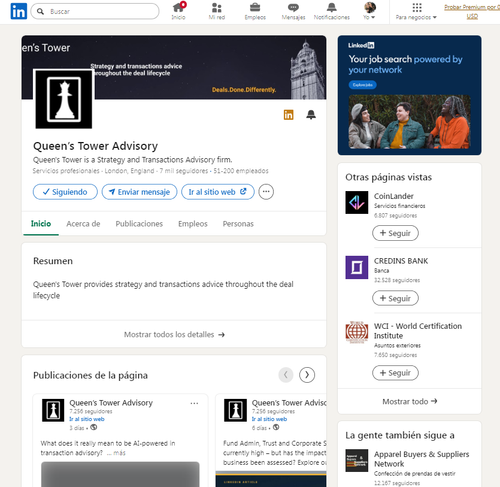Open the first post's ellipsis menu

[194, 403]
